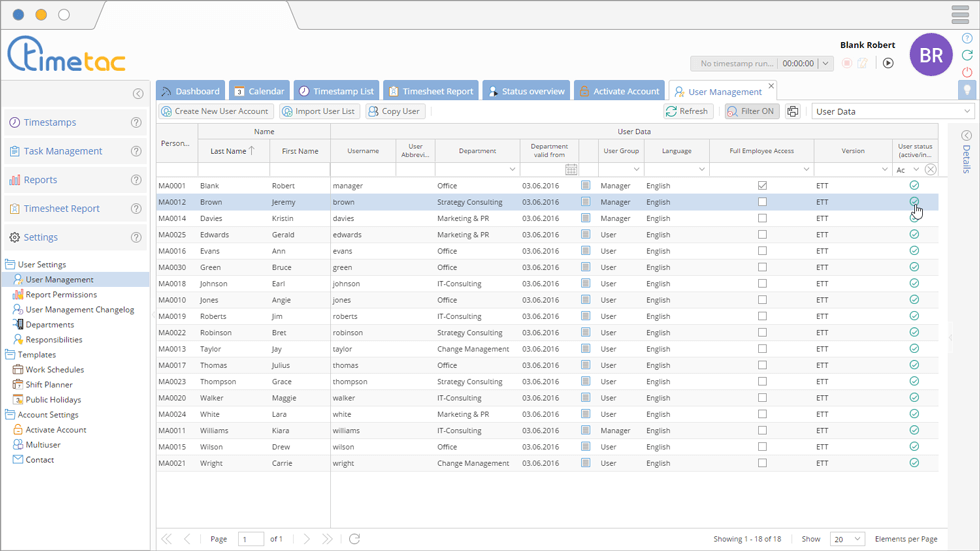
Task: Open the help question mark icon top right
Action: [x=967, y=38]
